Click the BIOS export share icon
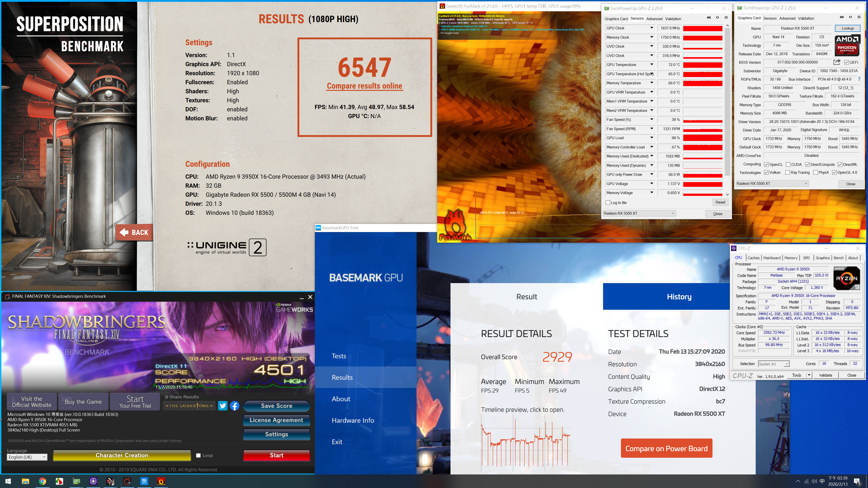Image resolution: width=868 pixels, height=488 pixels. coord(837,62)
